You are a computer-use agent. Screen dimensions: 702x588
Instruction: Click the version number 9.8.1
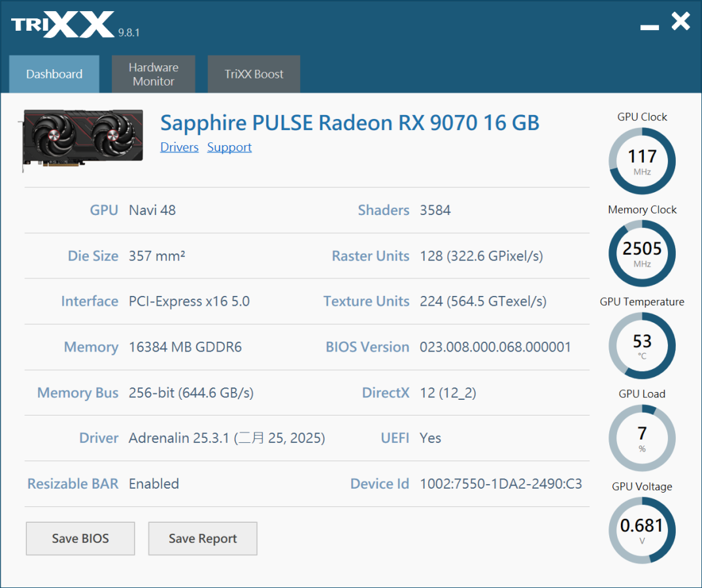coord(129,33)
